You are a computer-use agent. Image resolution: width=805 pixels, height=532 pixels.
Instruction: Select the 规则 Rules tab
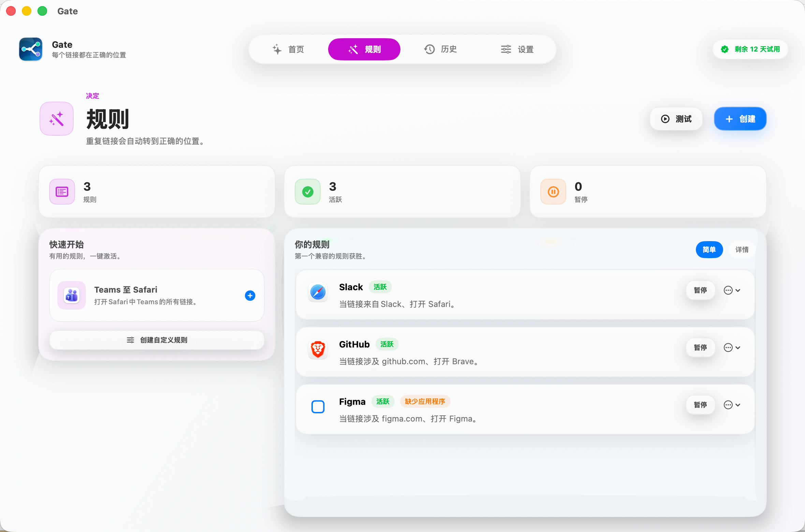point(364,49)
